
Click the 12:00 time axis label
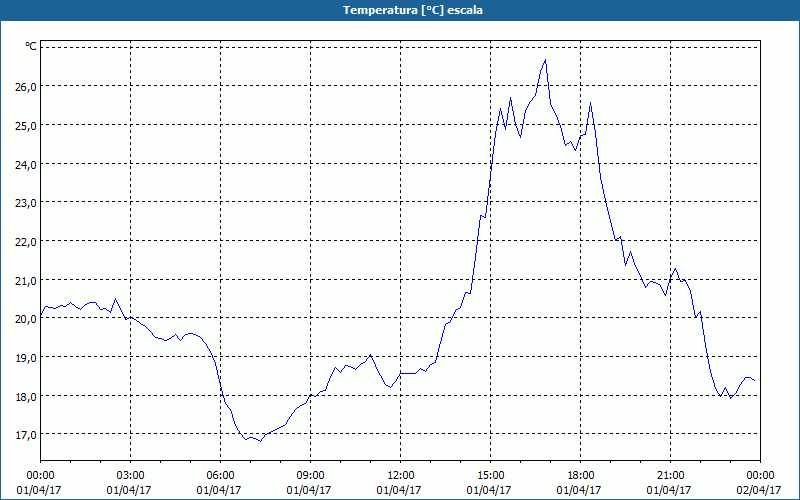[x=401, y=476]
